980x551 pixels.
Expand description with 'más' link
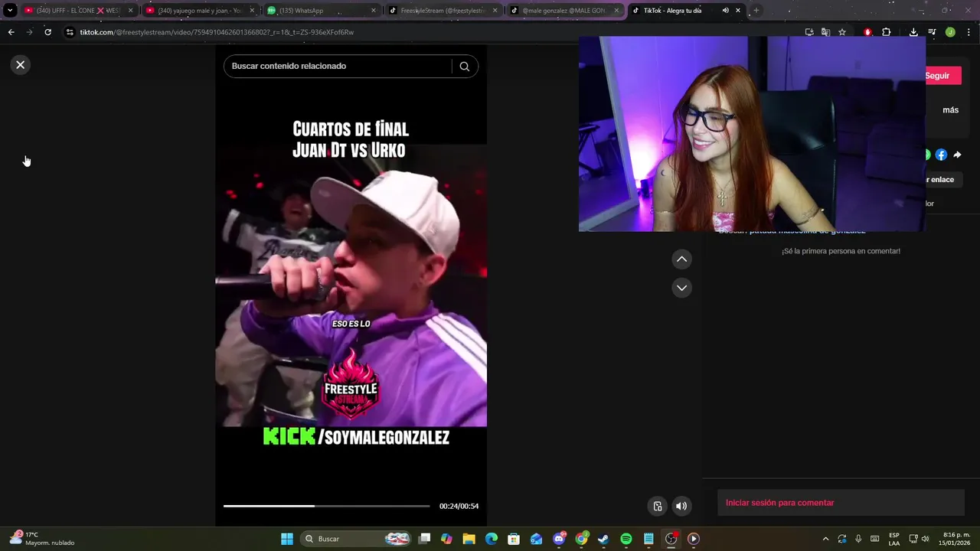[950, 110]
